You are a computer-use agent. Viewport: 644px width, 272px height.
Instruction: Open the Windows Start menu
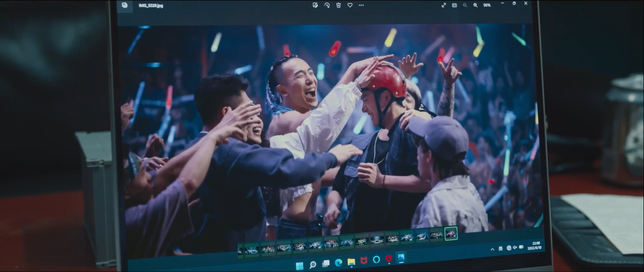coord(299,265)
